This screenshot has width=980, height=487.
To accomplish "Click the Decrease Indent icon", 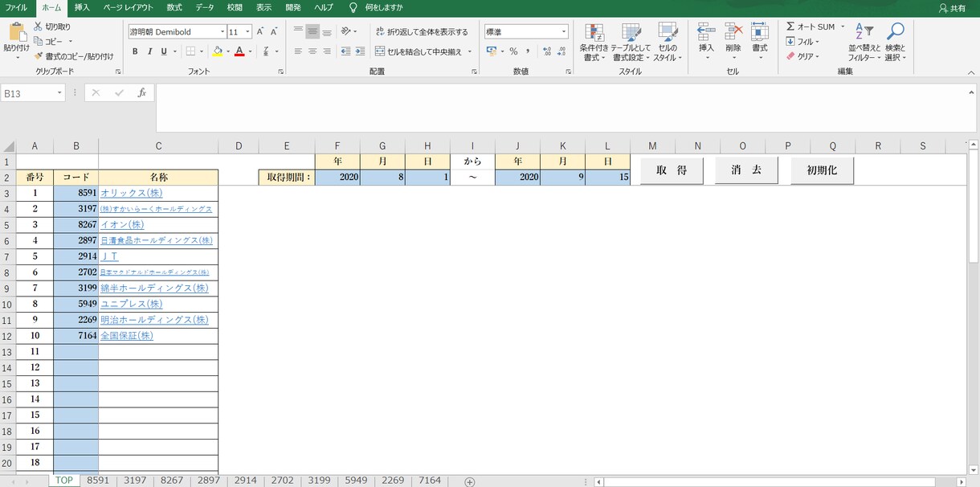I will tap(346, 51).
